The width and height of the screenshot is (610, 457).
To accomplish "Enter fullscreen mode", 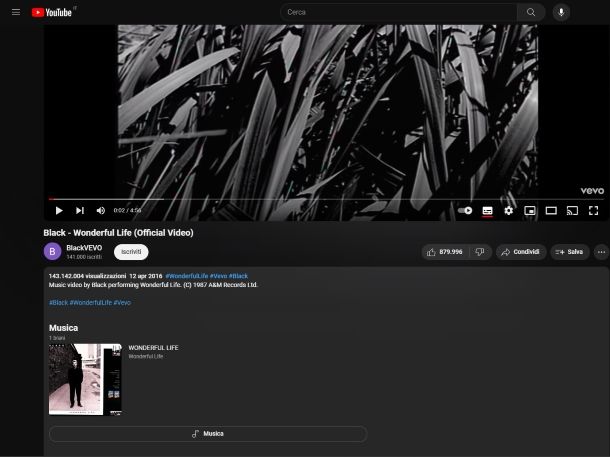I will coord(593,210).
